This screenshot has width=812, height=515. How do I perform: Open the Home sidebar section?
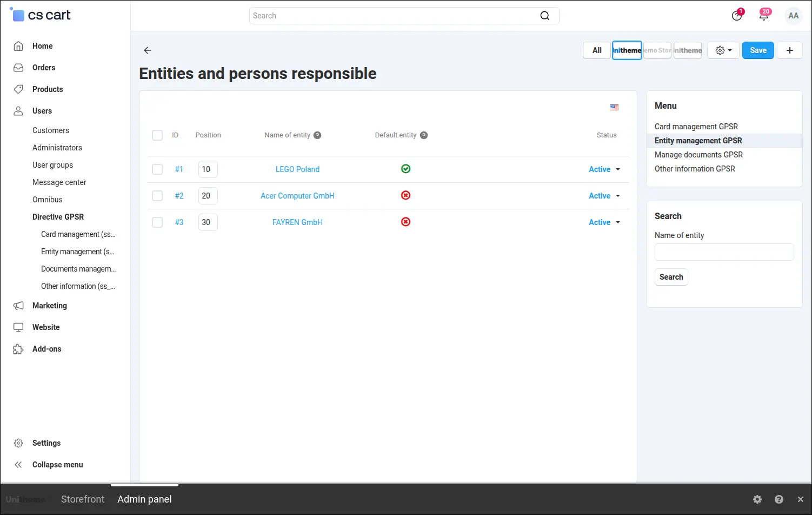pos(42,46)
